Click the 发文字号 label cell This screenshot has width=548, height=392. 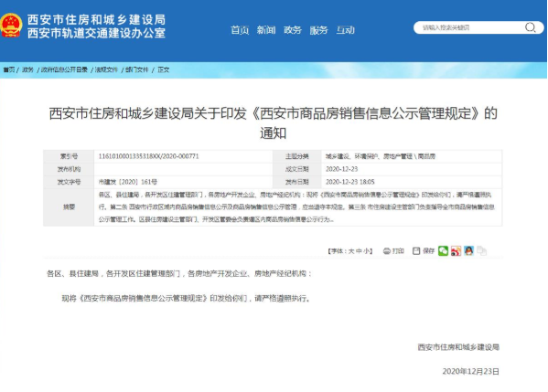tap(69, 182)
